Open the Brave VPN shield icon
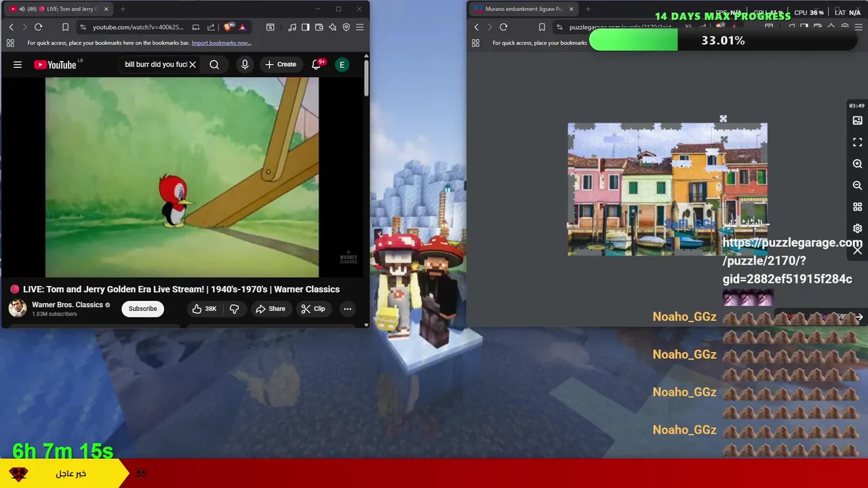The image size is (868, 488). 346,27
